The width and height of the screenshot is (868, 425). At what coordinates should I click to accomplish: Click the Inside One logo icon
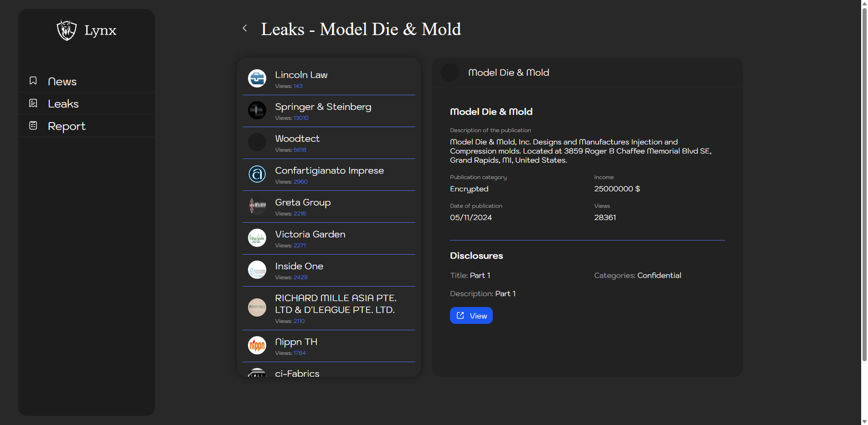(x=257, y=270)
